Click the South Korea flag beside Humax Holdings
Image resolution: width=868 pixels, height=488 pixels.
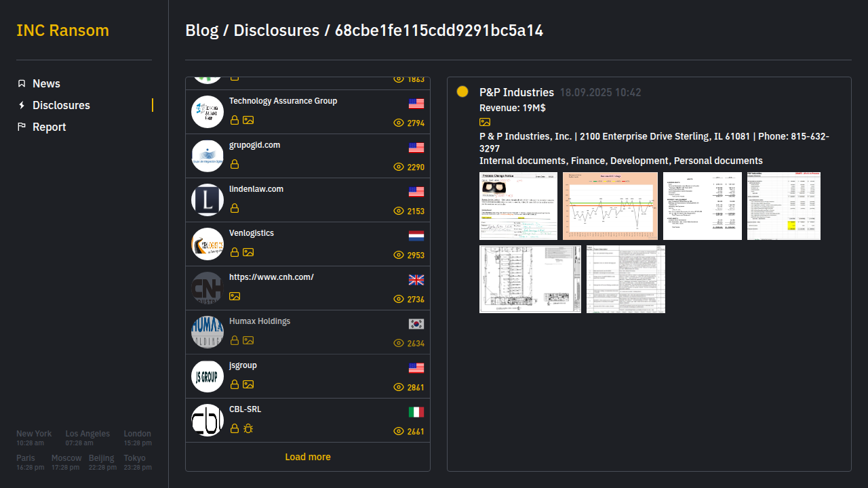(x=416, y=324)
